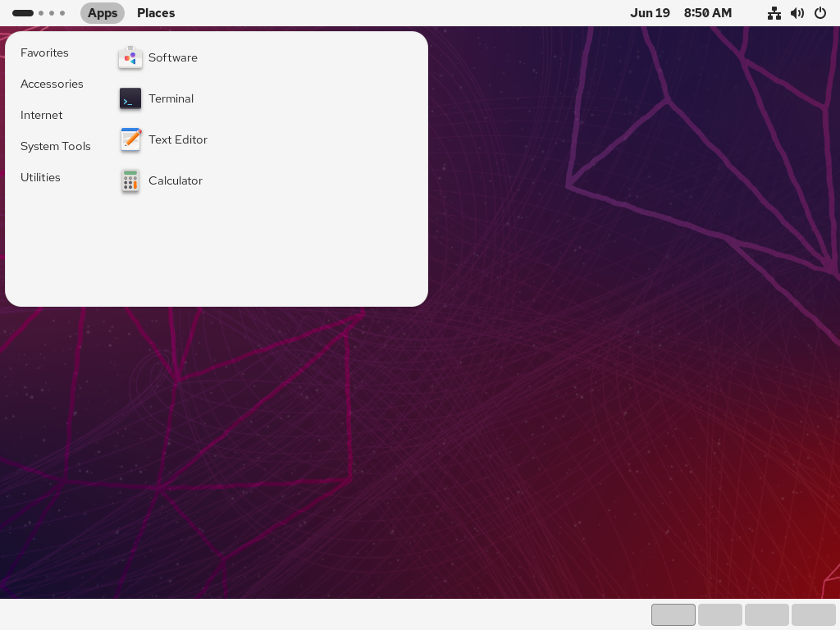Switch to the fourth workspace thumbnail
This screenshot has width=840, height=630.
click(x=814, y=614)
